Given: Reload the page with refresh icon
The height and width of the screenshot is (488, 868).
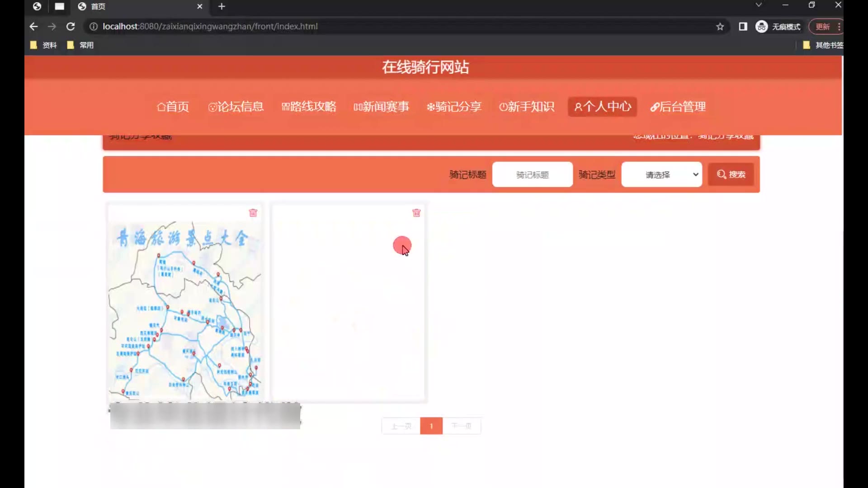Looking at the screenshot, I should coord(71,27).
